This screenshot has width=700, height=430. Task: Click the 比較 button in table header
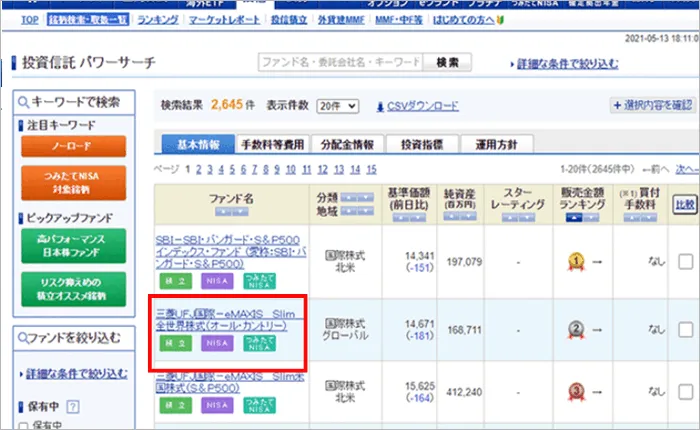pos(685,205)
